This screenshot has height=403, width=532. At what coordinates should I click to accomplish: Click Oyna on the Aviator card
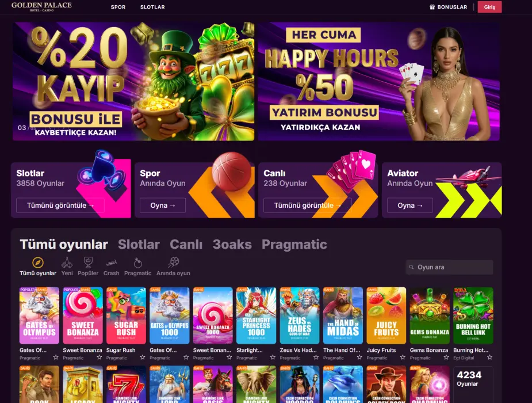click(410, 206)
